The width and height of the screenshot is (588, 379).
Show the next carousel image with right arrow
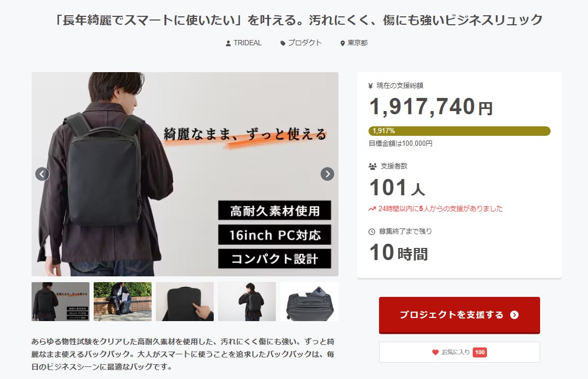327,174
